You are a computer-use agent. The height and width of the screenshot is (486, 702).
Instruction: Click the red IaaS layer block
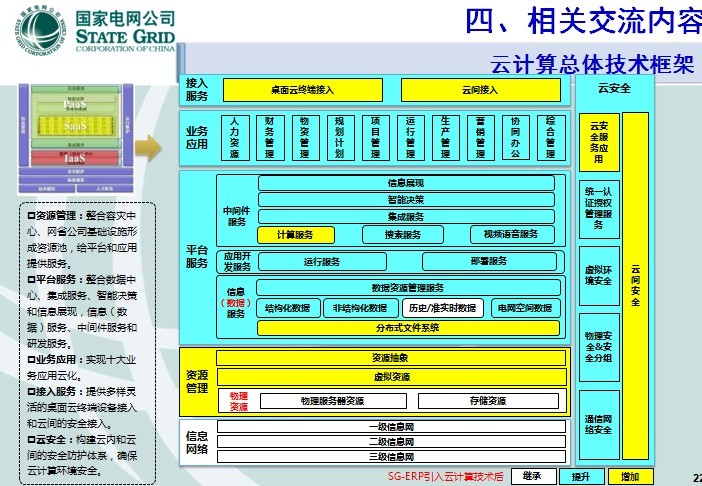tap(72, 157)
